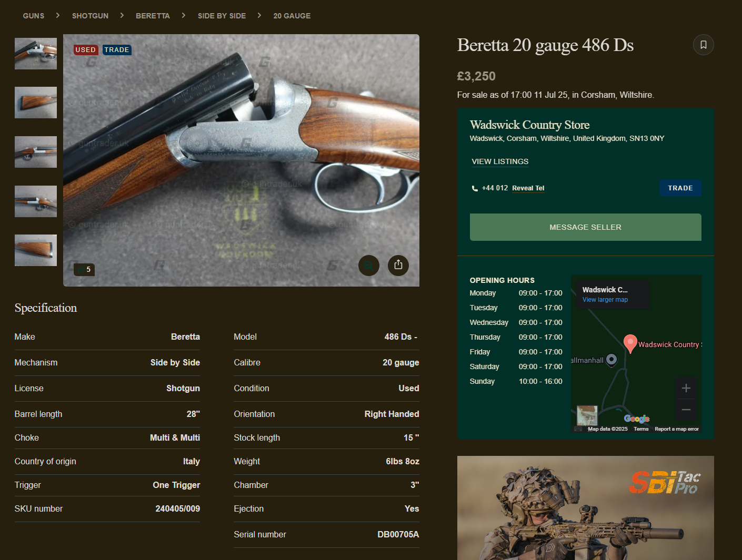Select Choke value Multi & Multi
This screenshot has height=560, width=742.
(175, 437)
